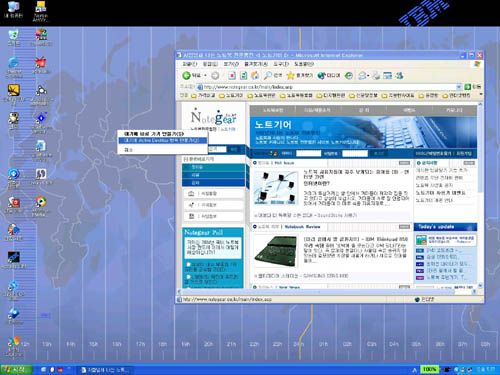Click the web page vertical scrollbar

480,195
